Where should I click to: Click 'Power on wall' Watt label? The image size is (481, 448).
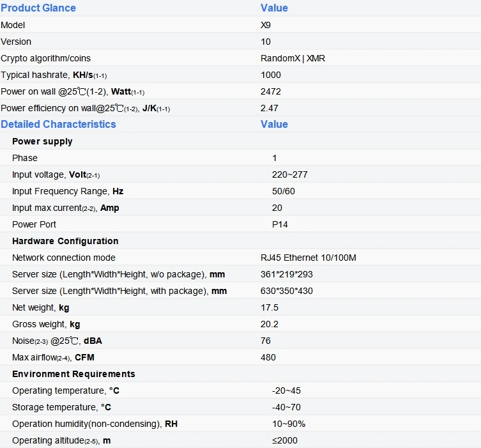point(72,91)
